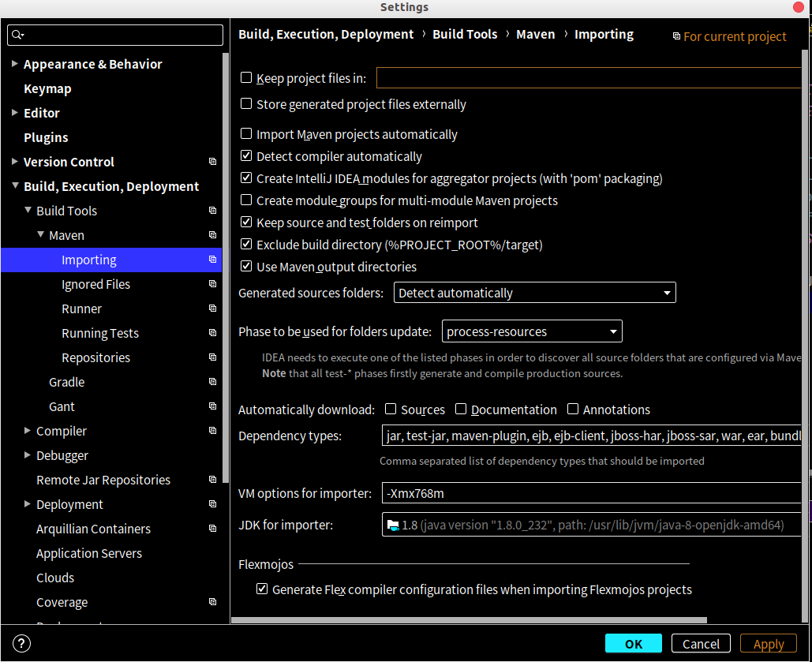Click the Help question mark icon
Screen dimensions: 812x662
tap(21, 643)
